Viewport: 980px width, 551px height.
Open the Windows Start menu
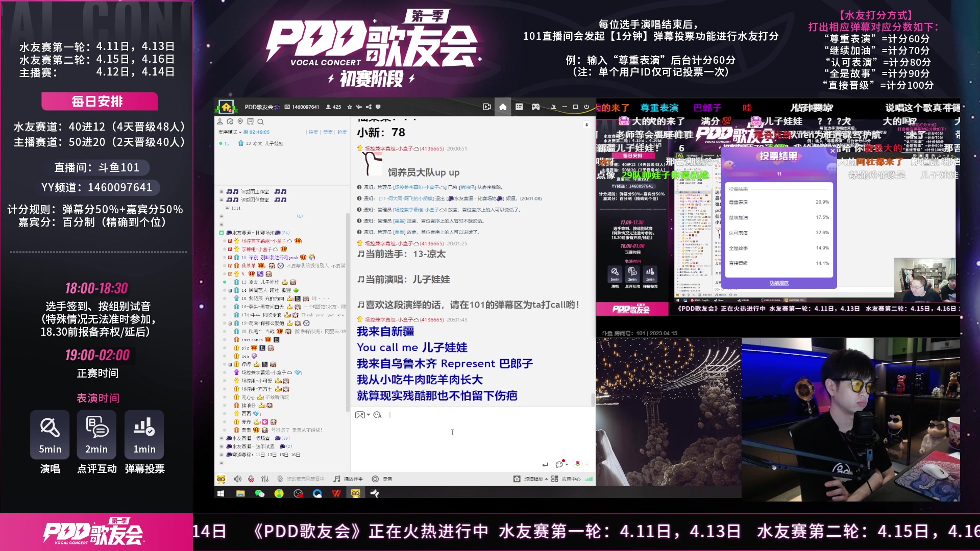[x=221, y=493]
